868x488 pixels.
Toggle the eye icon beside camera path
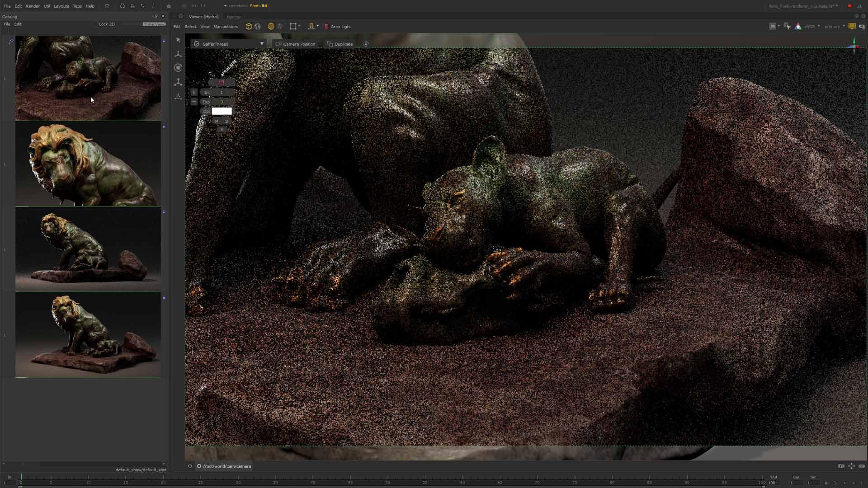pos(190,466)
